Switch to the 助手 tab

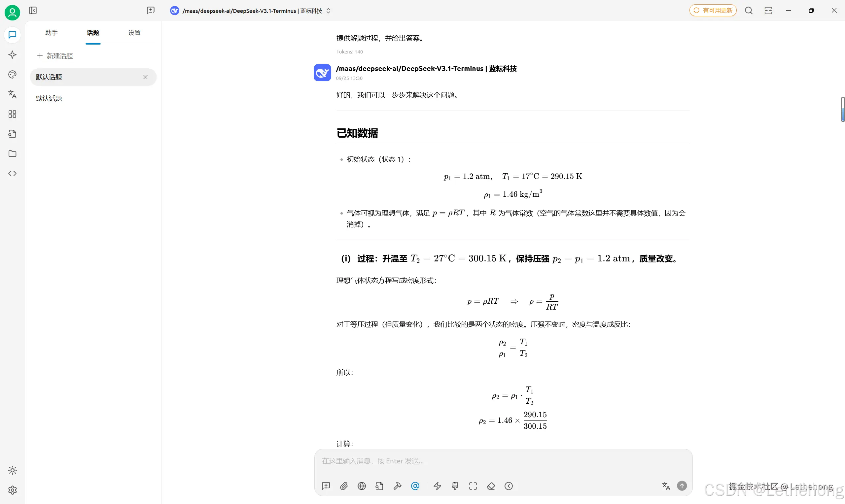coord(51,33)
